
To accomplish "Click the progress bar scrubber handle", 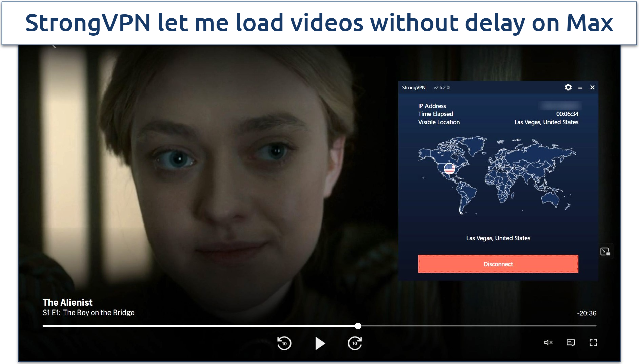I will tap(358, 326).
